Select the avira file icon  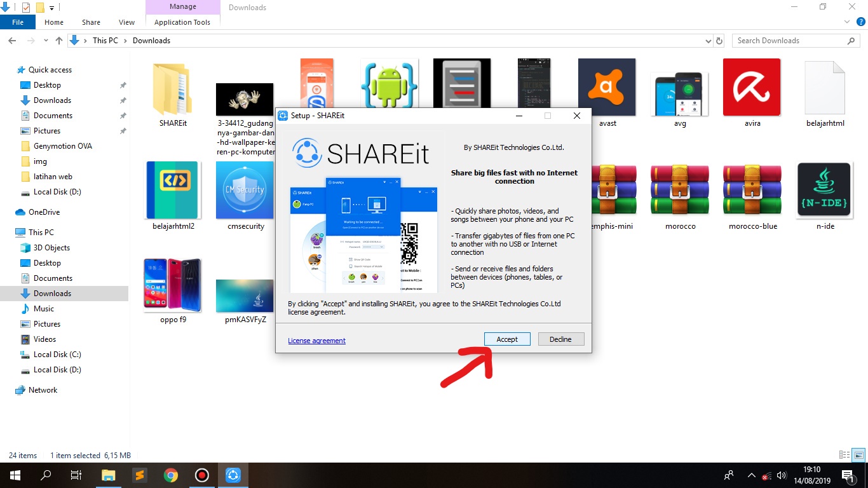(752, 87)
